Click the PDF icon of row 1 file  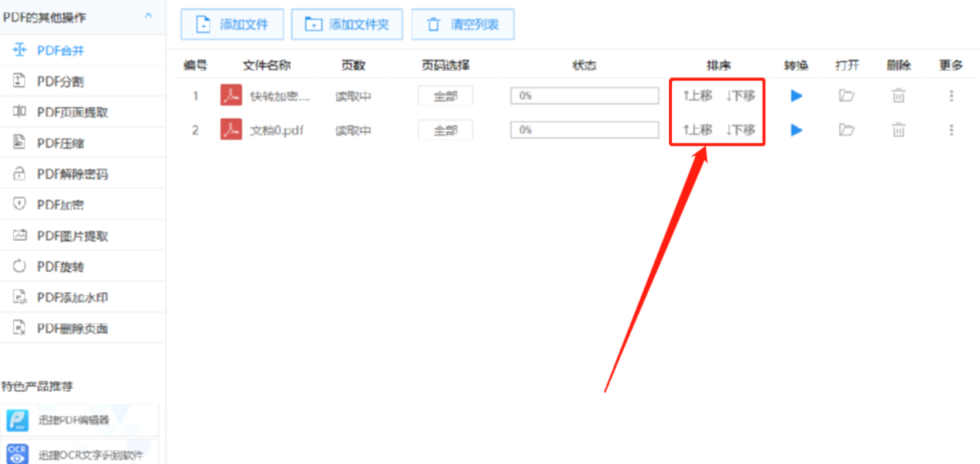click(x=231, y=96)
